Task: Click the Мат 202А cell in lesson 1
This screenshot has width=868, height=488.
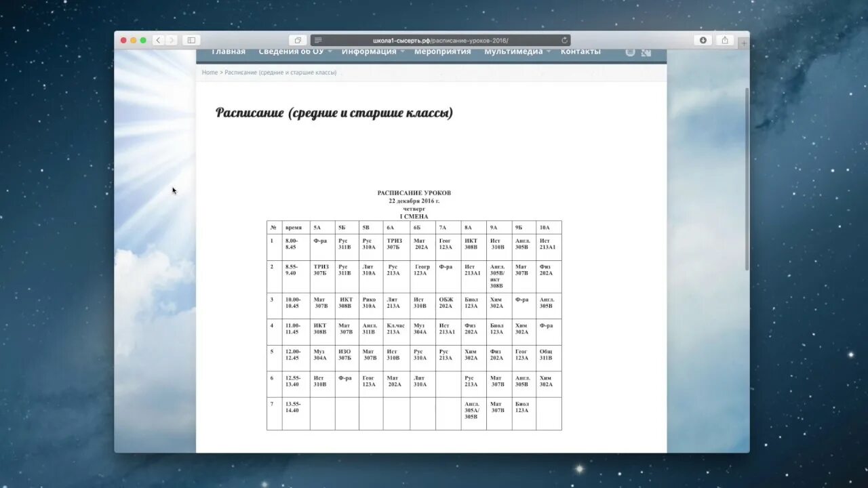Action: tap(422, 247)
